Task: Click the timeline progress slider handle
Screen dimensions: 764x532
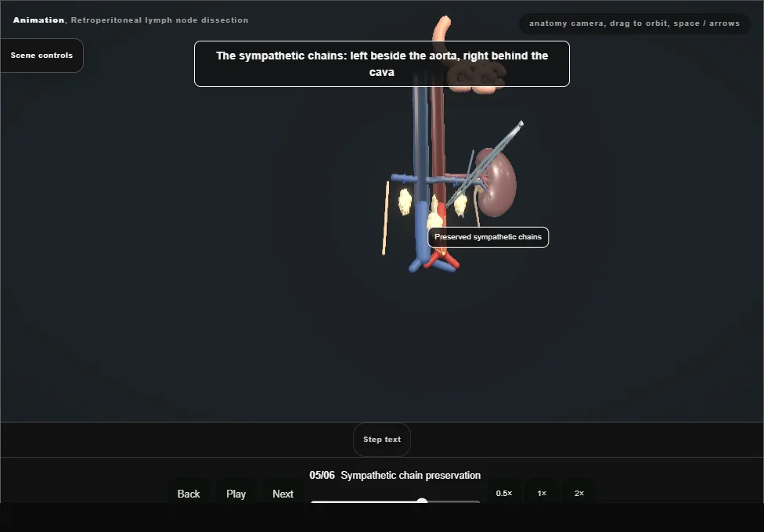Action: [x=422, y=501]
